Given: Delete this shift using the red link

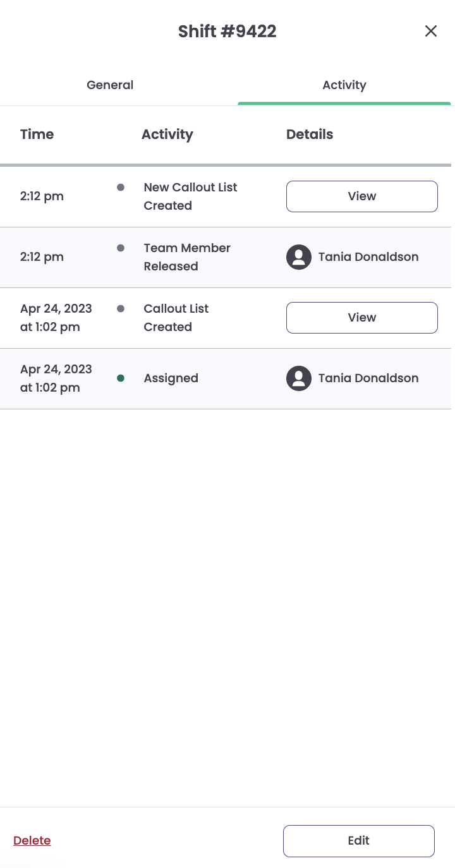Looking at the screenshot, I should (x=32, y=841).
